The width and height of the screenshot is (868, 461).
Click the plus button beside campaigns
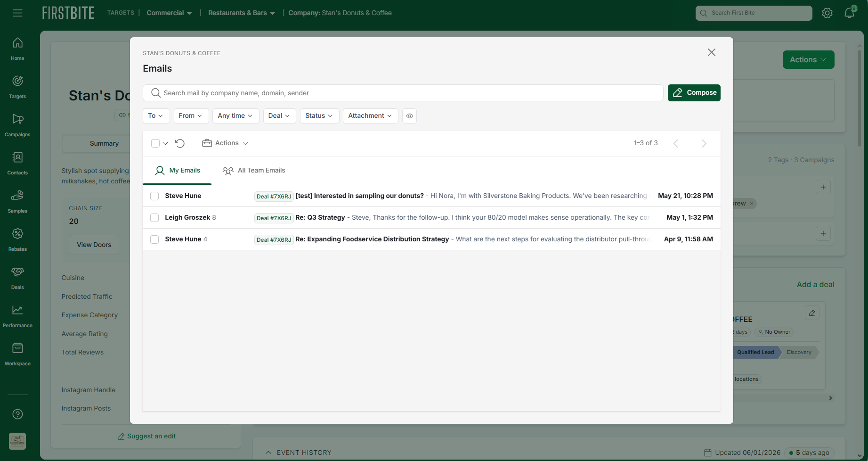click(x=823, y=233)
